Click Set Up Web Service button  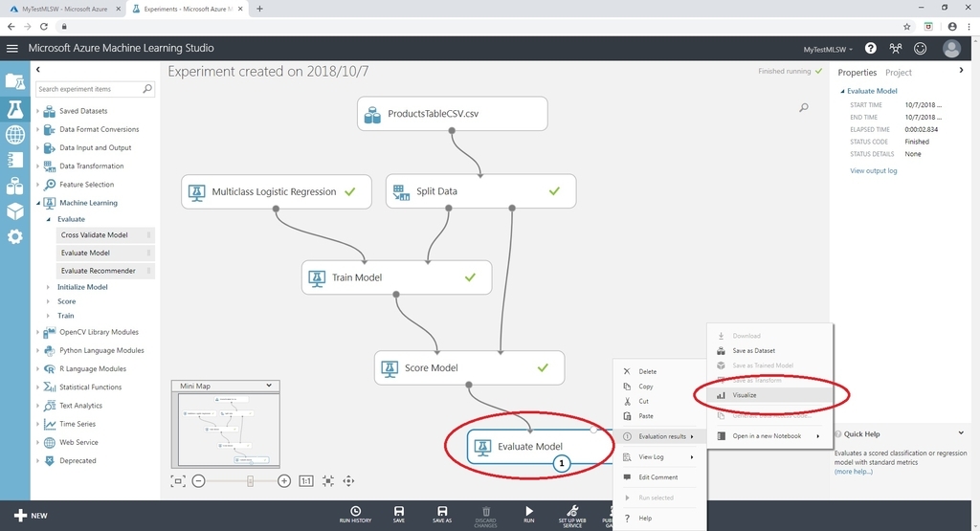click(x=572, y=516)
